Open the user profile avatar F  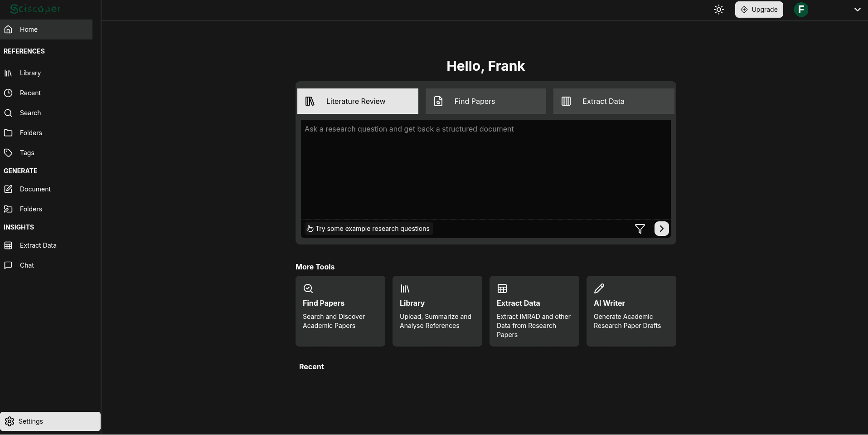coord(801,10)
